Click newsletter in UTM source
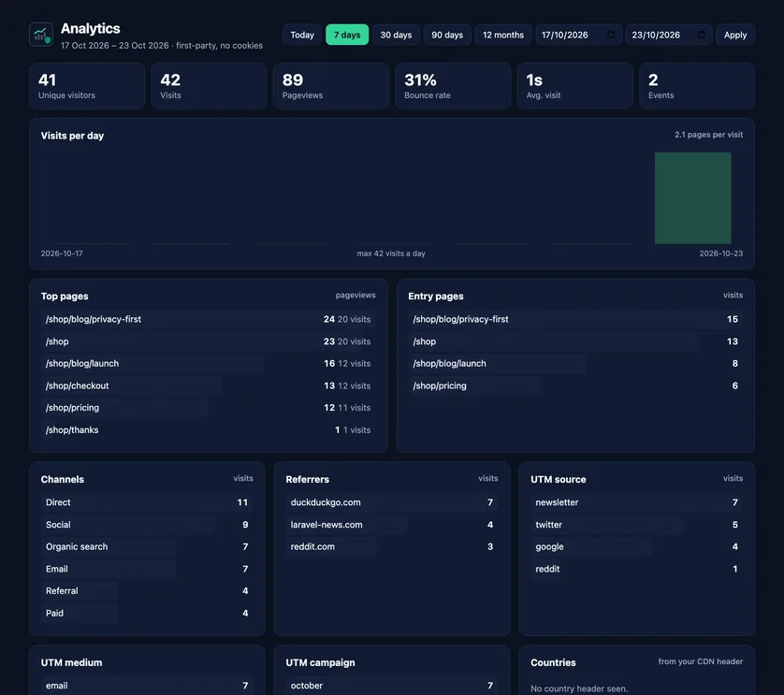 pyautogui.click(x=636, y=502)
